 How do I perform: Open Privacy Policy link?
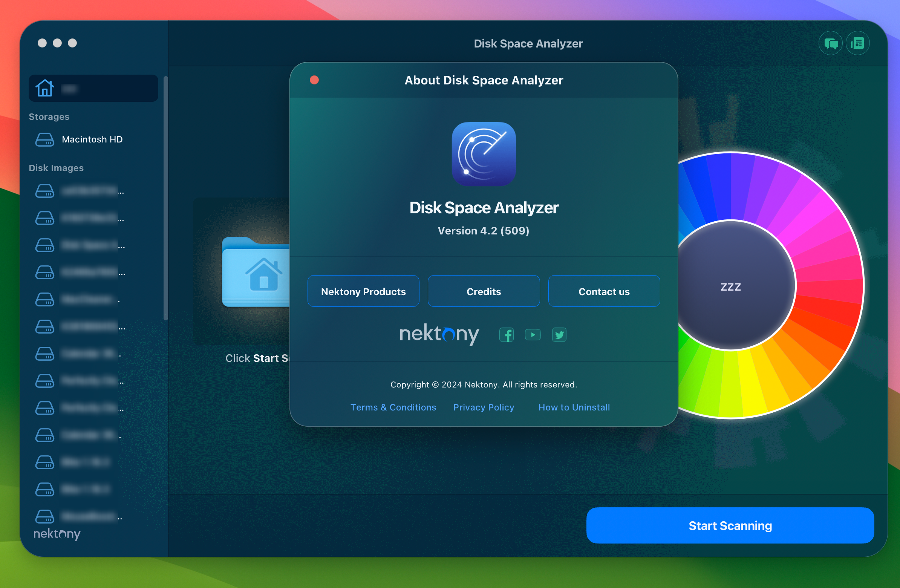point(484,407)
